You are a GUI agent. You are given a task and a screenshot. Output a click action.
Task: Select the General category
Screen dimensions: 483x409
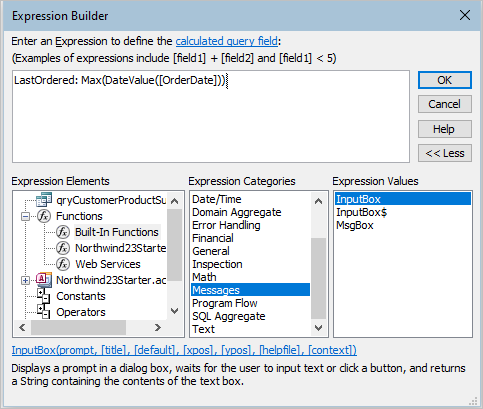[x=250, y=251]
